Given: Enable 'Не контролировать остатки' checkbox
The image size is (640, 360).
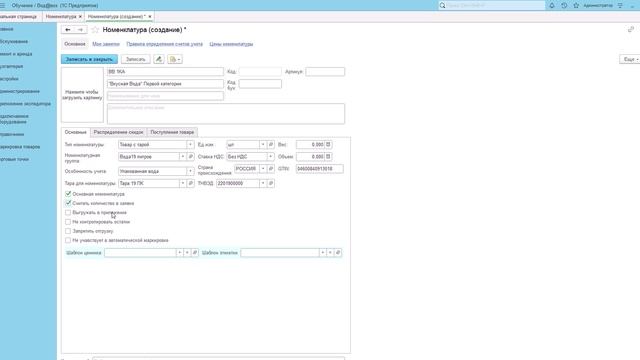Looking at the screenshot, I should coord(68,222).
